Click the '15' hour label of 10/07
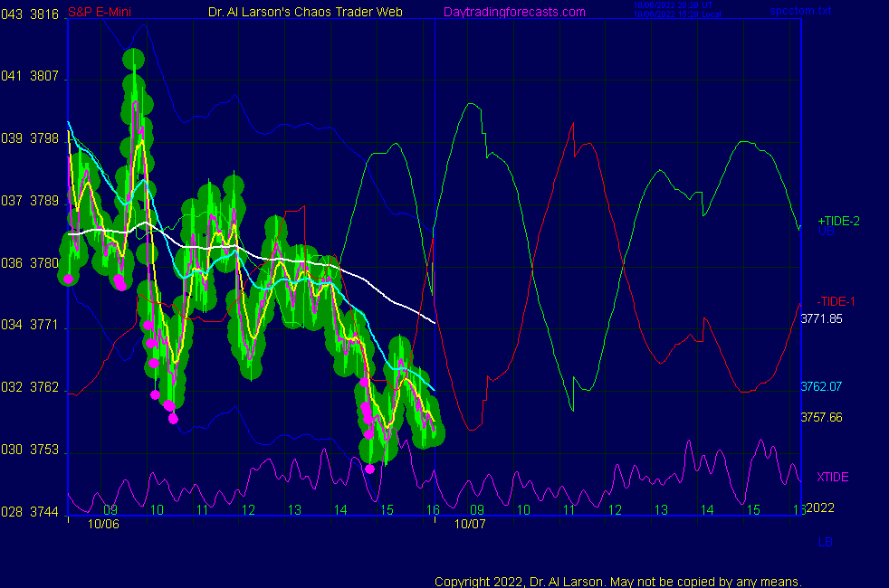The height and width of the screenshot is (588, 889). [753, 510]
